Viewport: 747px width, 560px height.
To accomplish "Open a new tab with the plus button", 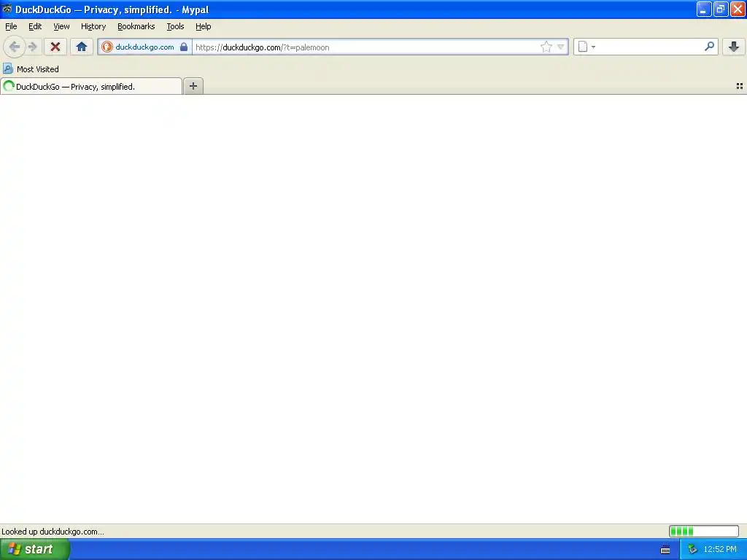I will [193, 86].
